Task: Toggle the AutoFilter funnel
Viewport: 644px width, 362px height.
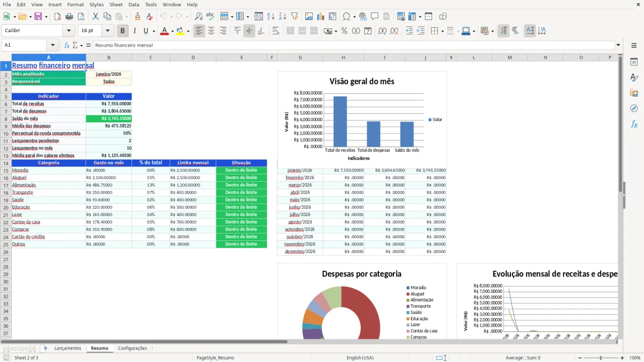Action: click(x=295, y=17)
